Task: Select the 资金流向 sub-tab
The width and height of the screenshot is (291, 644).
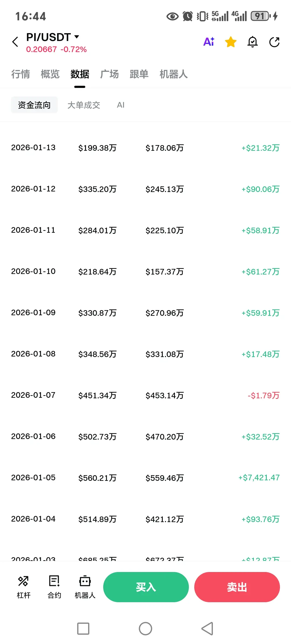Action: pyautogui.click(x=34, y=105)
